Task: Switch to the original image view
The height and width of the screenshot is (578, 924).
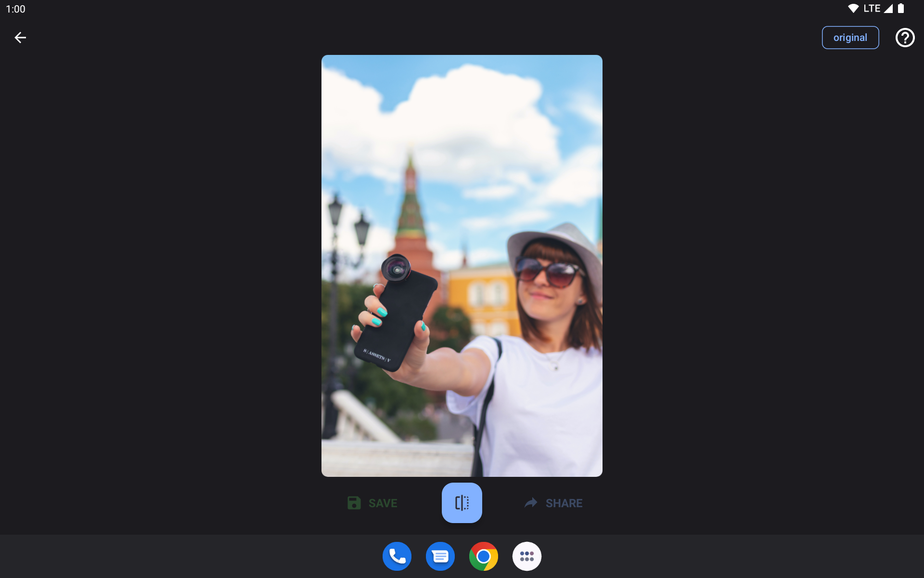Action: 850,38
